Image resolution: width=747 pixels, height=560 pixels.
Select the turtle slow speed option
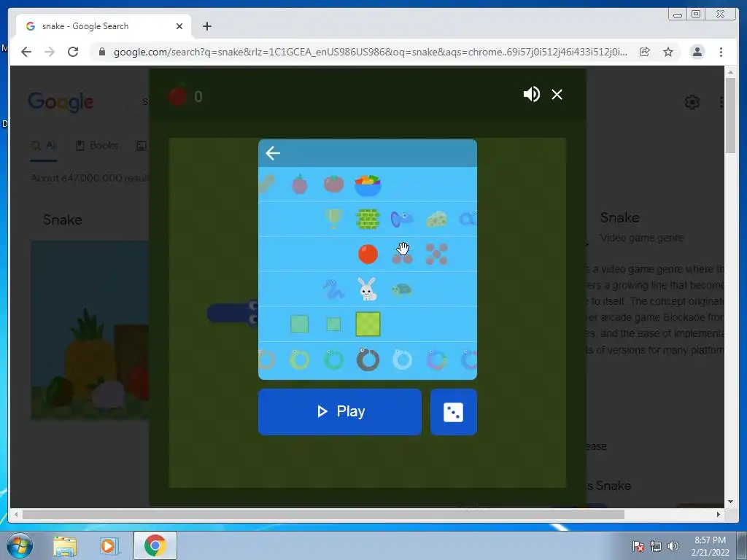tap(402, 289)
